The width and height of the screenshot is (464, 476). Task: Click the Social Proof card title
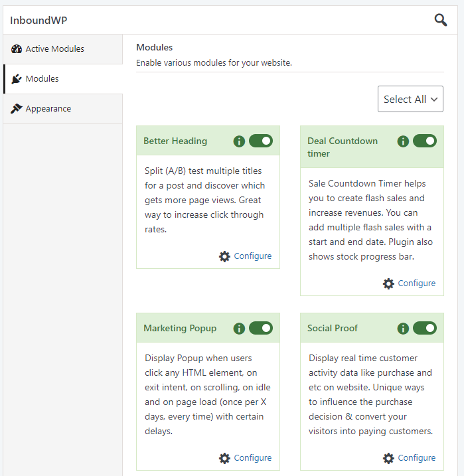[x=333, y=328]
